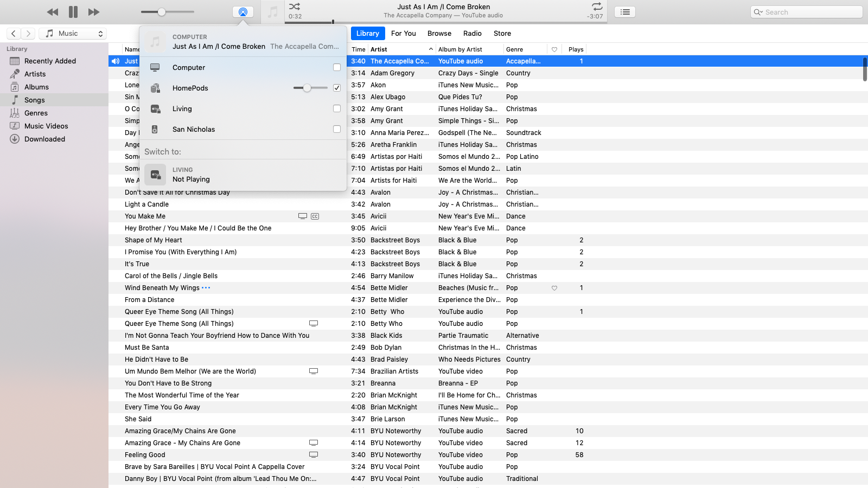This screenshot has width=868, height=488.
Task: Switch to the For You tab
Action: (403, 34)
